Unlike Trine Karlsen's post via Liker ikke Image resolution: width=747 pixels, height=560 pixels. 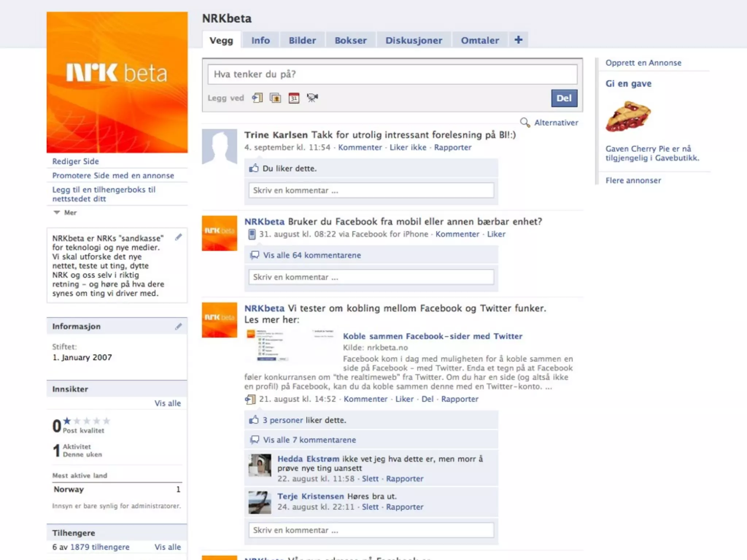[x=408, y=147]
